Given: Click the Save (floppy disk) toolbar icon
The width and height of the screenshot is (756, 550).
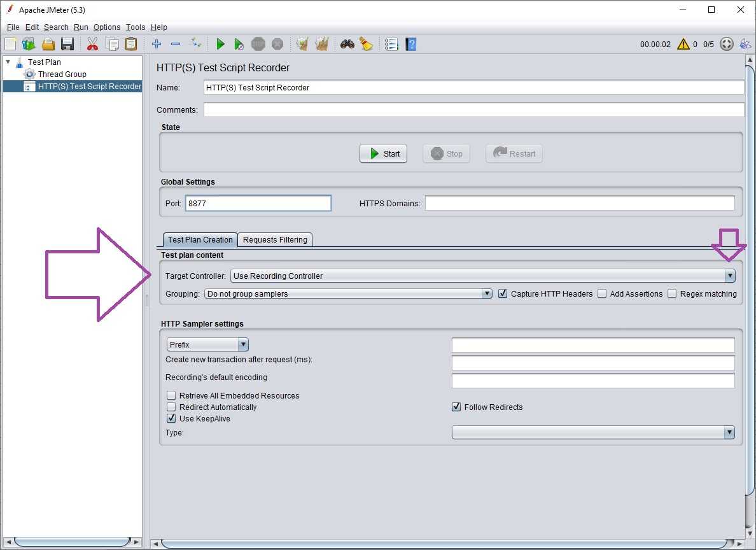Looking at the screenshot, I should click(67, 44).
